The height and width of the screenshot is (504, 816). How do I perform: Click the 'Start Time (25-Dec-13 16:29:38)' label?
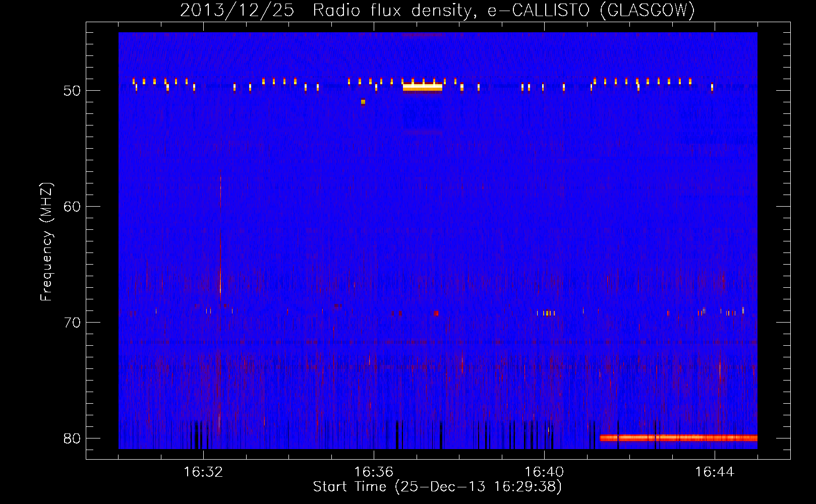click(x=437, y=486)
